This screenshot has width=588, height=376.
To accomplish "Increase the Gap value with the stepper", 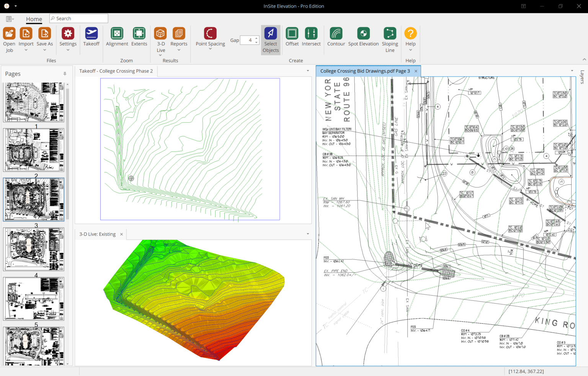I will pyautogui.click(x=256, y=38).
